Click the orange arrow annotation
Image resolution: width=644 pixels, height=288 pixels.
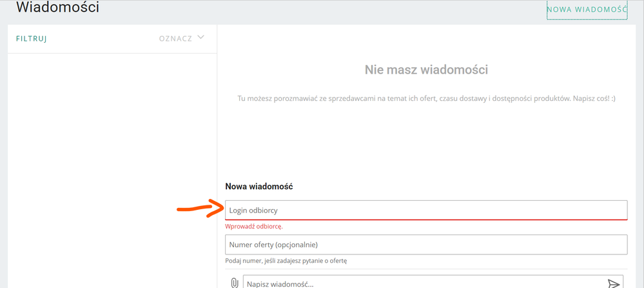200,208
